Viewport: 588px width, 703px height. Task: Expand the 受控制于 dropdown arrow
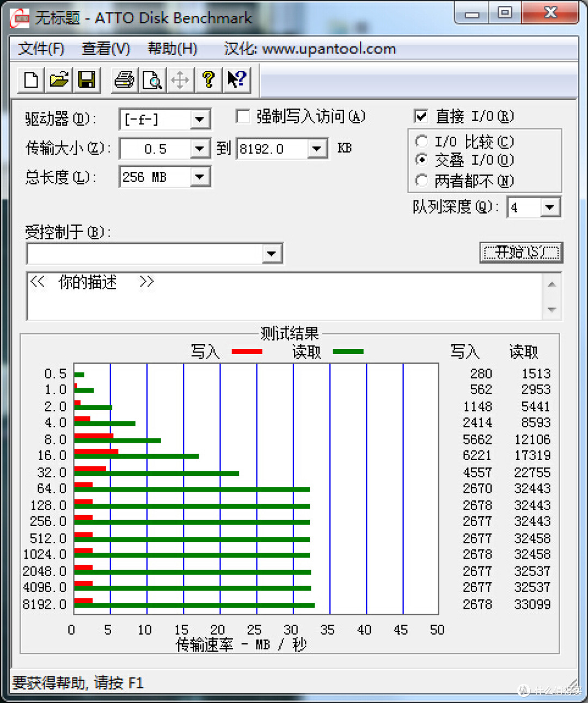(272, 253)
